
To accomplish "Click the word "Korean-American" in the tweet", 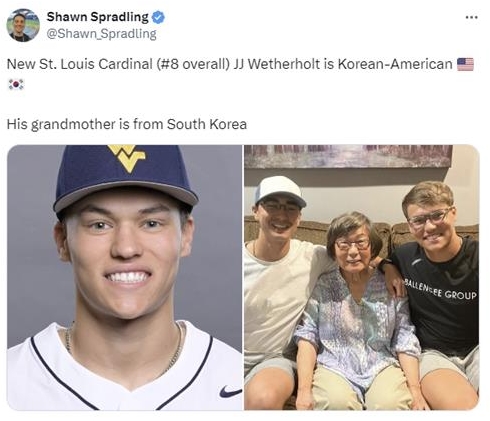I will pos(395,64).
